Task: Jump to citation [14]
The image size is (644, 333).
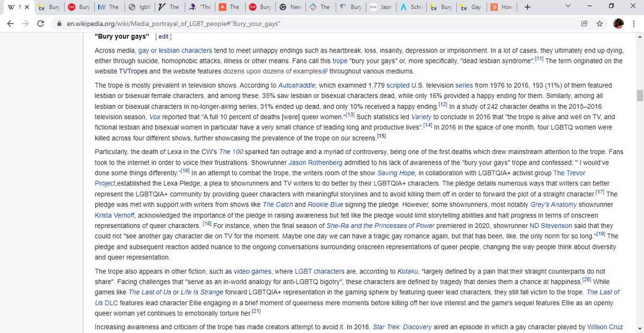Action: (x=428, y=125)
